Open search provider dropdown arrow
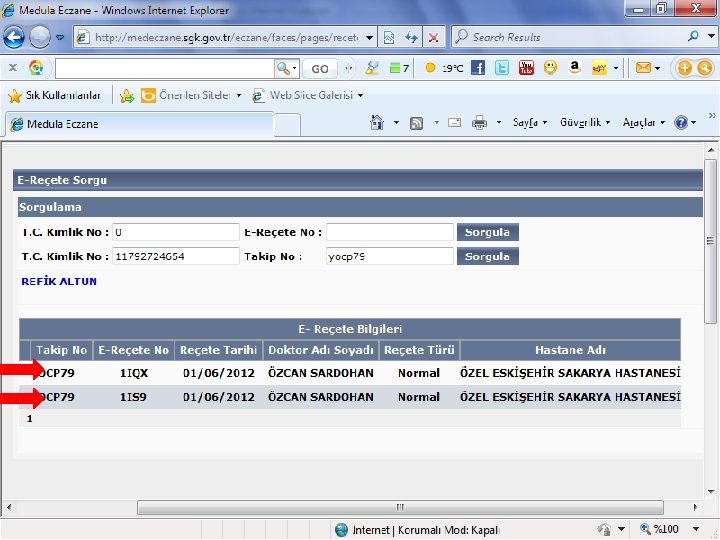The image size is (720, 540). click(x=711, y=36)
